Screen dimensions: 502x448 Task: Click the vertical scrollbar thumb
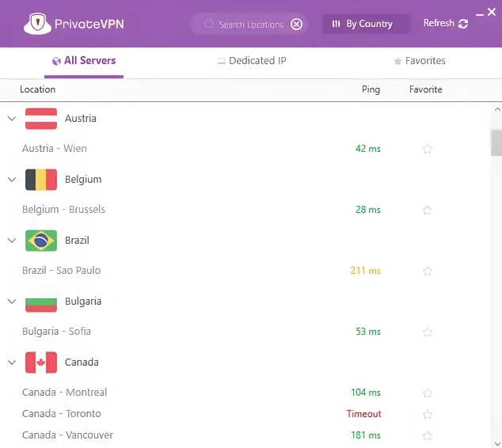pos(496,142)
